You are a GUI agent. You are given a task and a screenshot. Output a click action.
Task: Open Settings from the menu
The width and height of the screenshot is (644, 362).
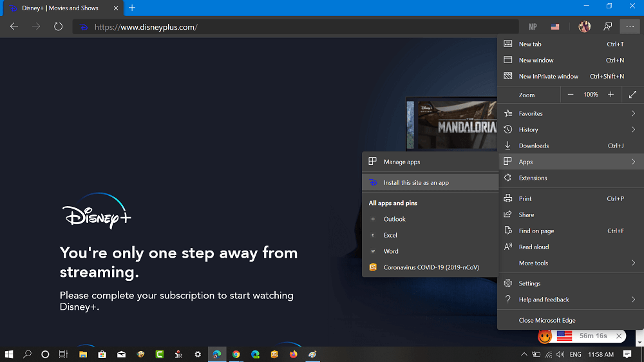(571, 283)
